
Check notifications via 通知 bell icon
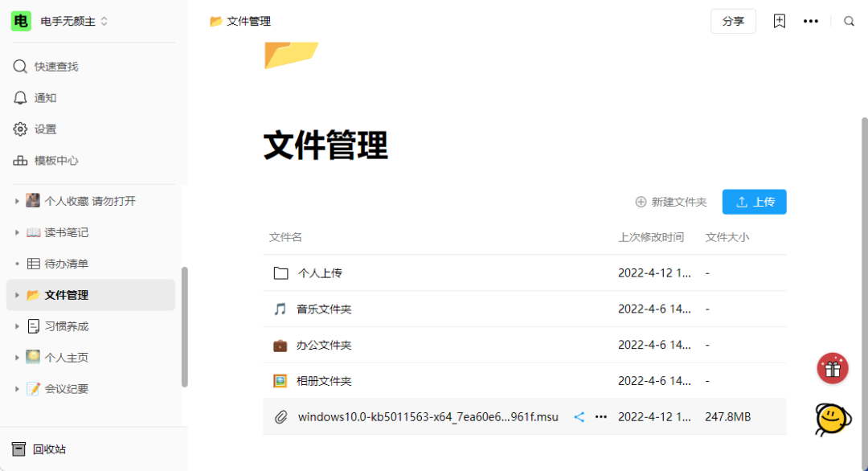[x=44, y=97]
